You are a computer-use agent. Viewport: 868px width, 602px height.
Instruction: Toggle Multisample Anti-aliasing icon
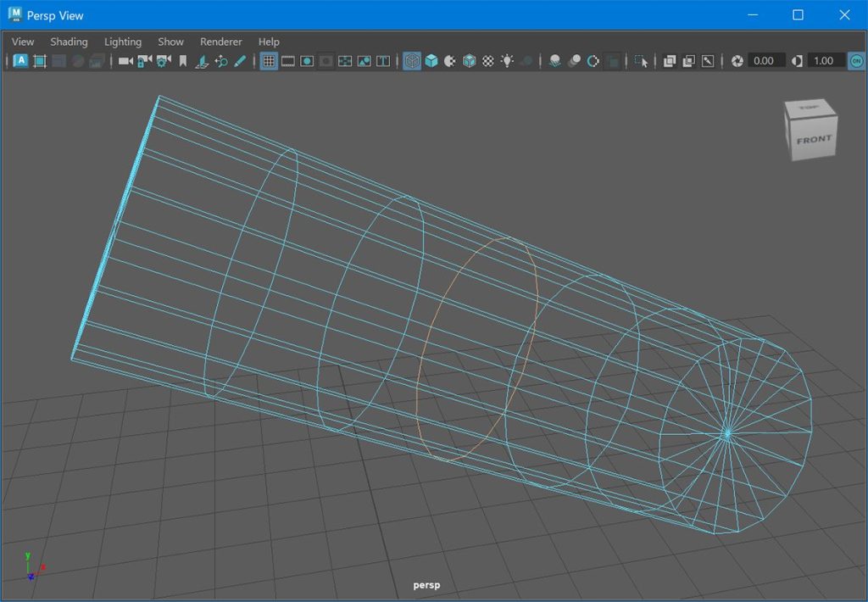(593, 61)
